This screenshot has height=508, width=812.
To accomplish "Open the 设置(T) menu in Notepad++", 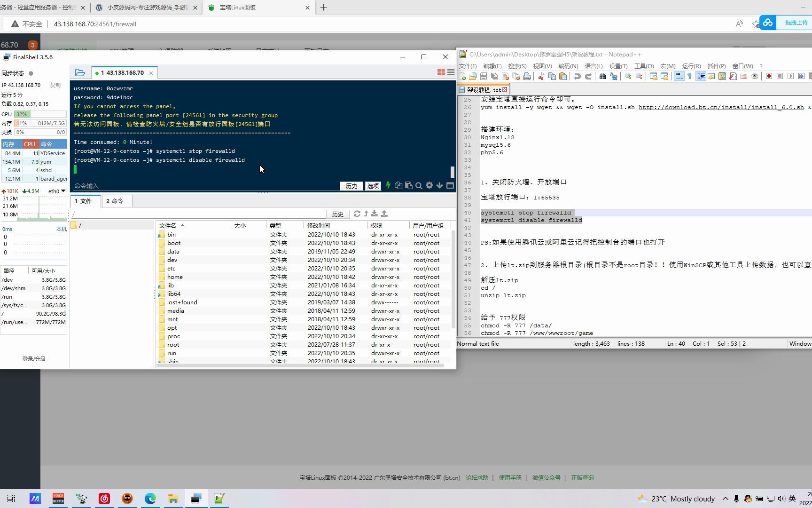I will [618, 66].
